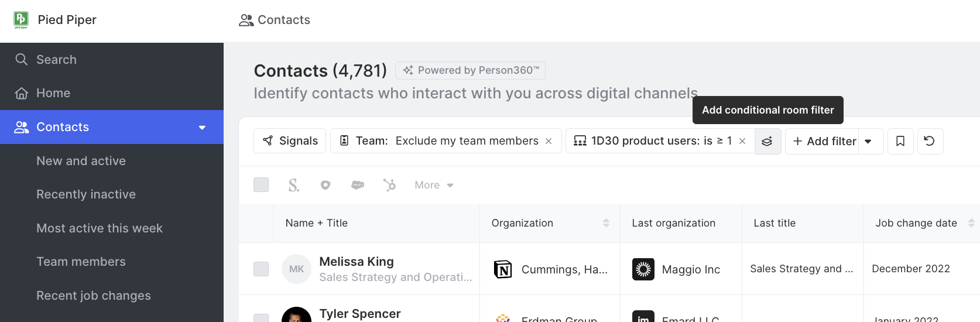The width and height of the screenshot is (980, 322).
Task: Reset filters with the undo arrow icon
Action: 930,141
